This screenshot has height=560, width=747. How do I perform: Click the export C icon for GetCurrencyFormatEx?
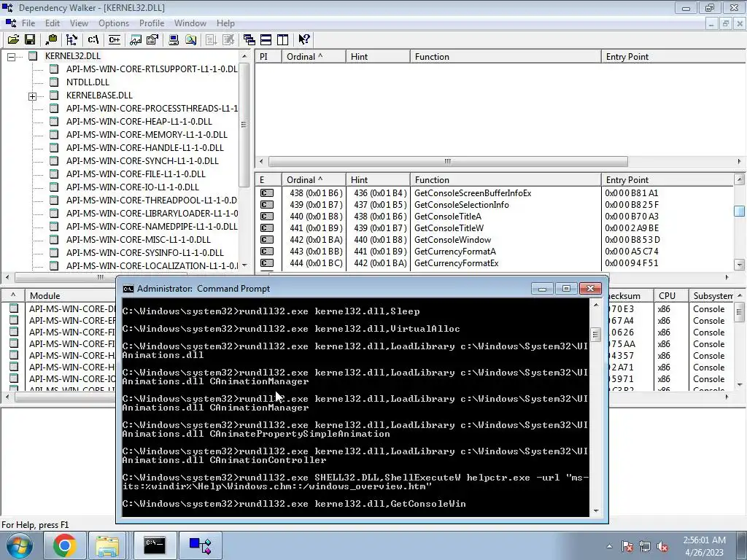[x=267, y=262]
